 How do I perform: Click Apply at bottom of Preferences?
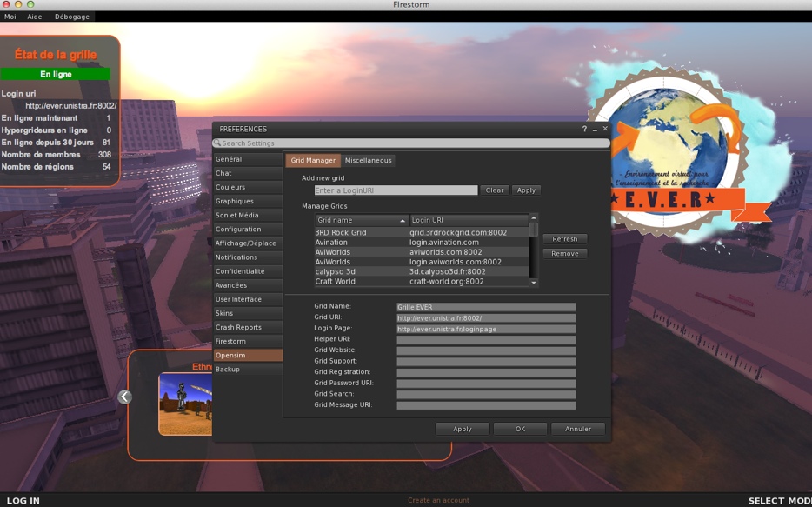[463, 430]
